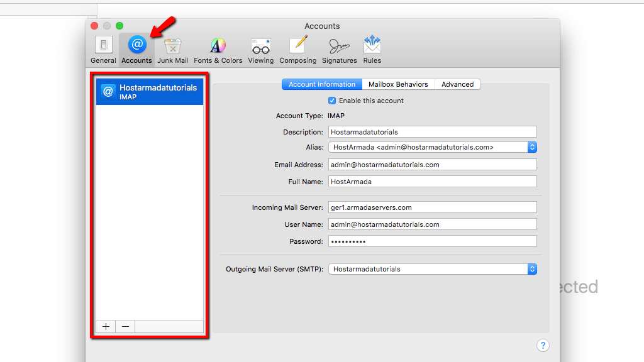This screenshot has height=362, width=644.
Task: Select the Accounts preferences icon
Action: click(136, 50)
